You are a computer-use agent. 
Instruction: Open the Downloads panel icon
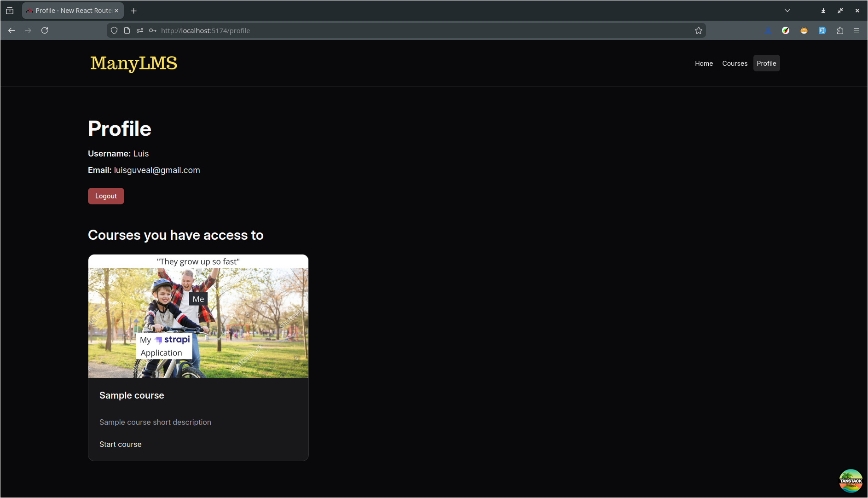767,30
